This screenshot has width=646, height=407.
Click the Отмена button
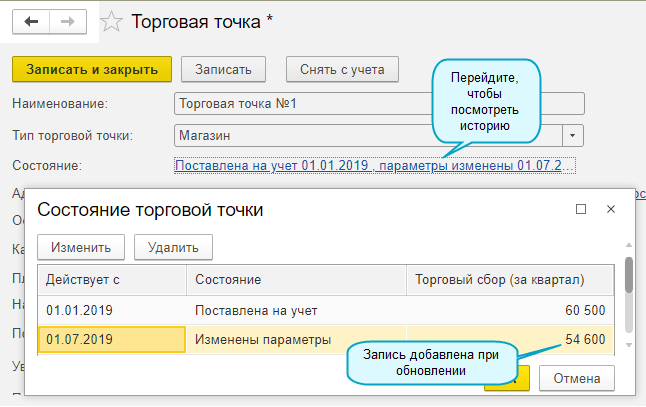point(576,378)
